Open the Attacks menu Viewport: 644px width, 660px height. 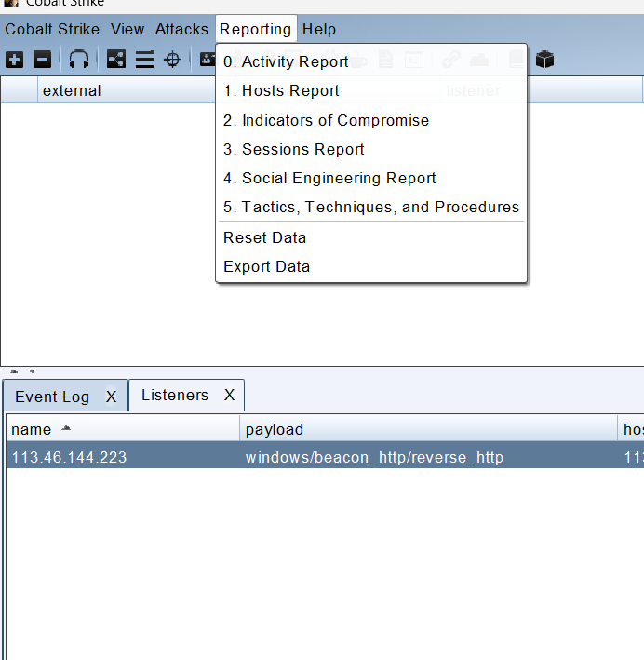(181, 29)
